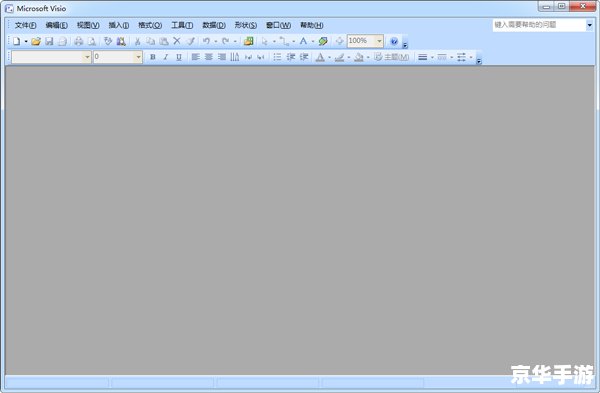Image resolution: width=600 pixels, height=393 pixels.
Task: Click the increase indent icon
Action: click(x=304, y=57)
